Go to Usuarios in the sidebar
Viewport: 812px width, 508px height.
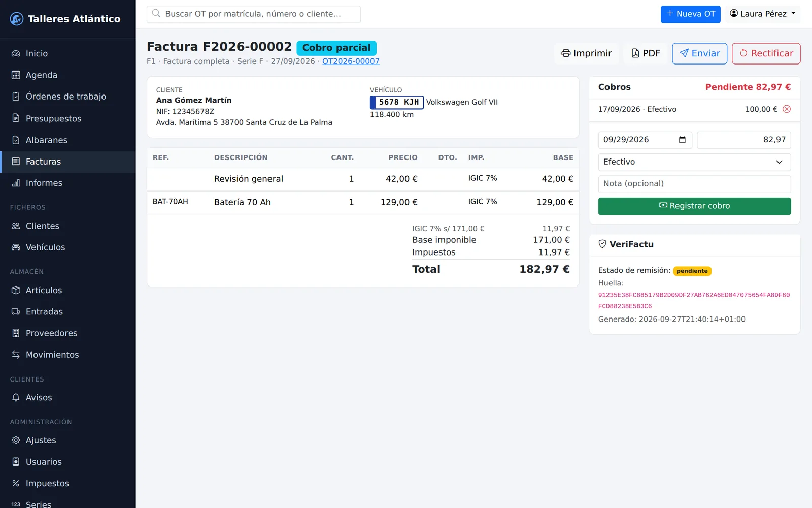pyautogui.click(x=67, y=462)
